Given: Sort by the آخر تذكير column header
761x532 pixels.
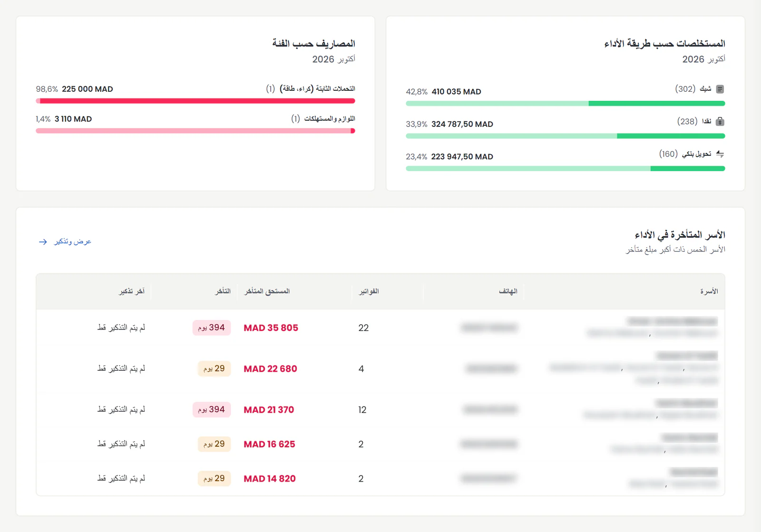Looking at the screenshot, I should coord(132,291).
